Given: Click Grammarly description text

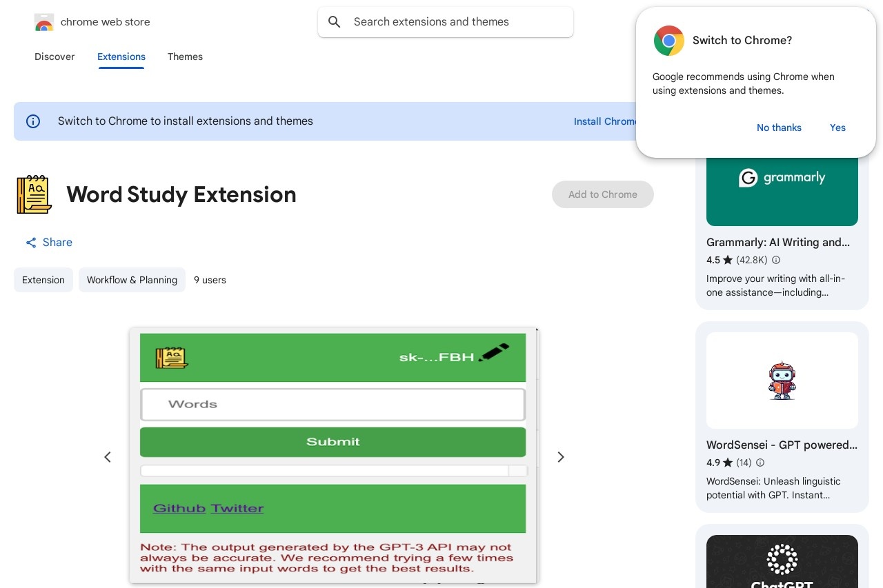Looking at the screenshot, I should coord(775,286).
